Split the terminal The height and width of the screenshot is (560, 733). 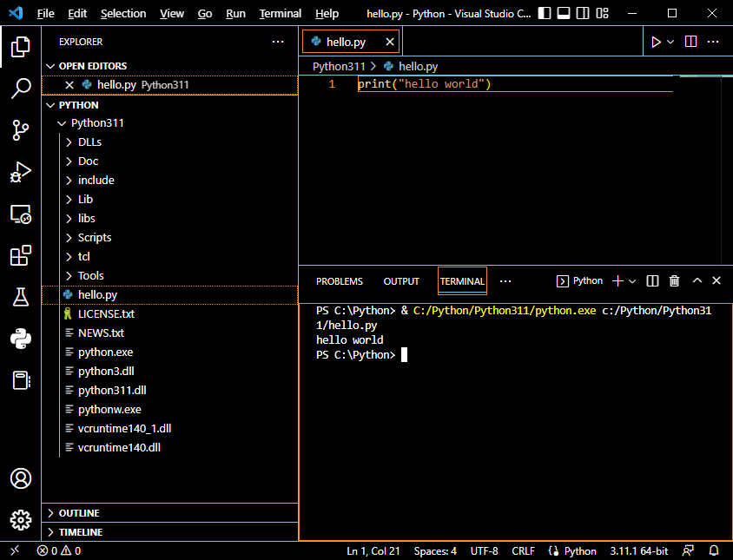click(x=652, y=281)
